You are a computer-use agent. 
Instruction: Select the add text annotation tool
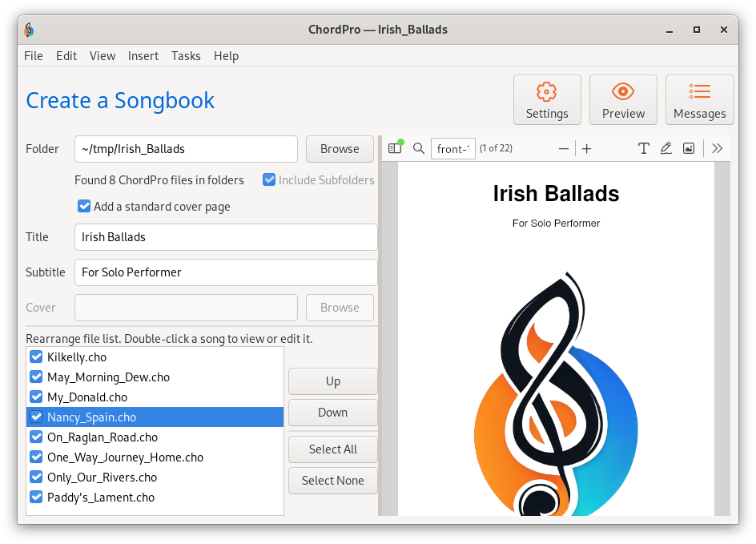click(643, 148)
